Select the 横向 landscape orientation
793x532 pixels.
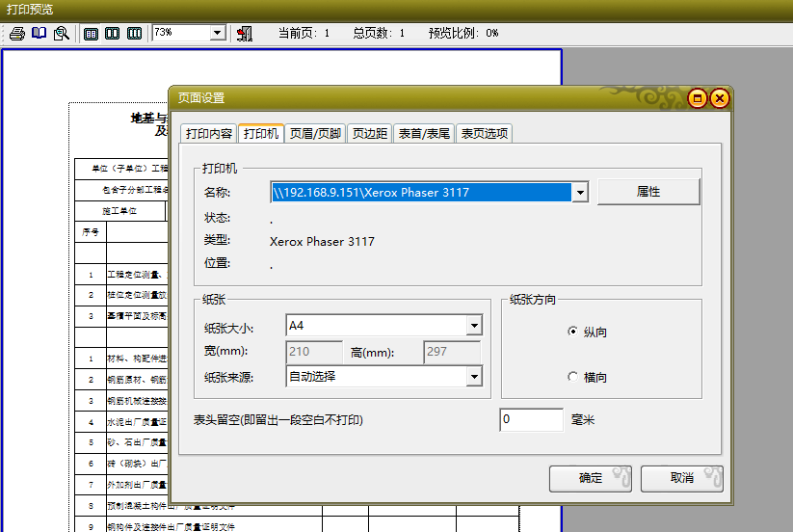tap(573, 378)
